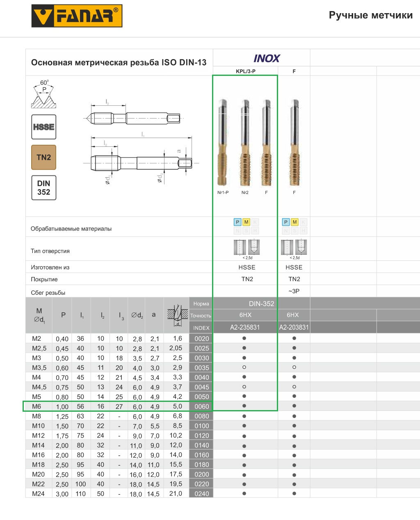Click the 'Покрытие' row label

[44, 279]
